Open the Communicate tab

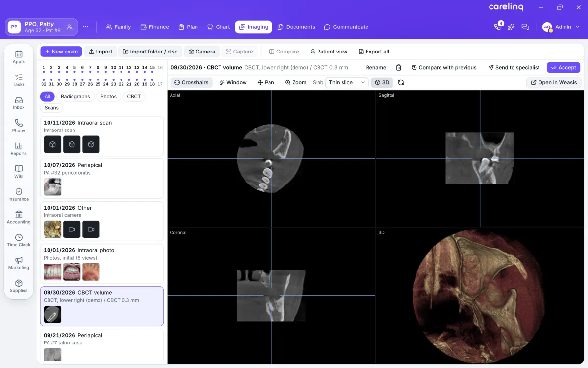pyautogui.click(x=346, y=27)
